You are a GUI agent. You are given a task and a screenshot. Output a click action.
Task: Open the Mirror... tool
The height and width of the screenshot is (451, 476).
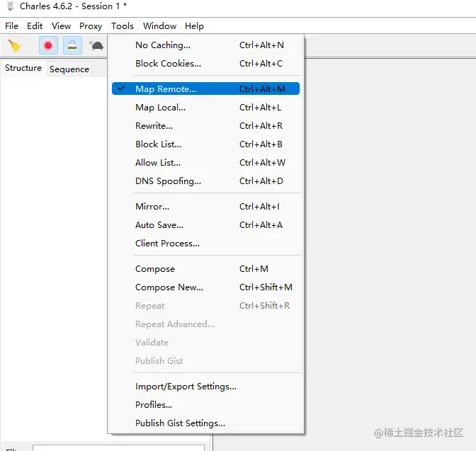tap(206, 207)
